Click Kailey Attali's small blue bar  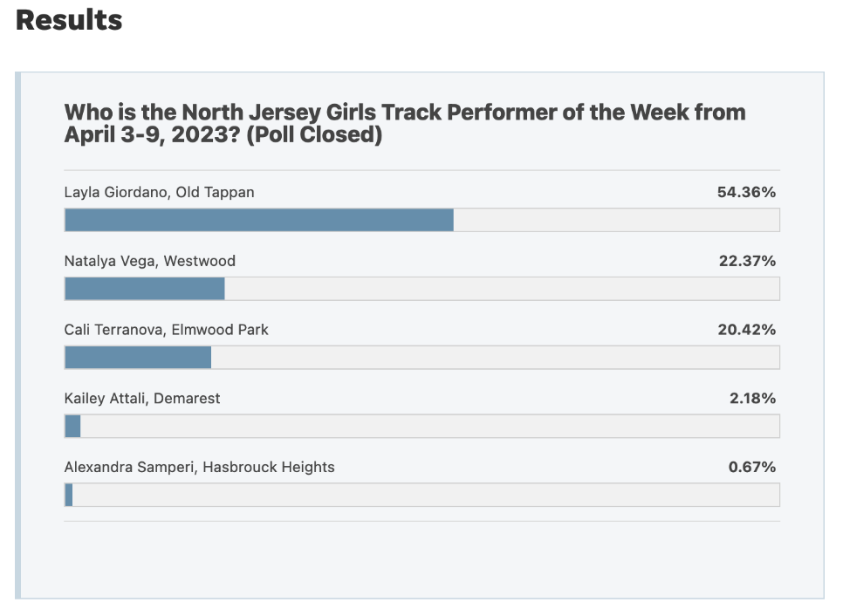point(72,427)
